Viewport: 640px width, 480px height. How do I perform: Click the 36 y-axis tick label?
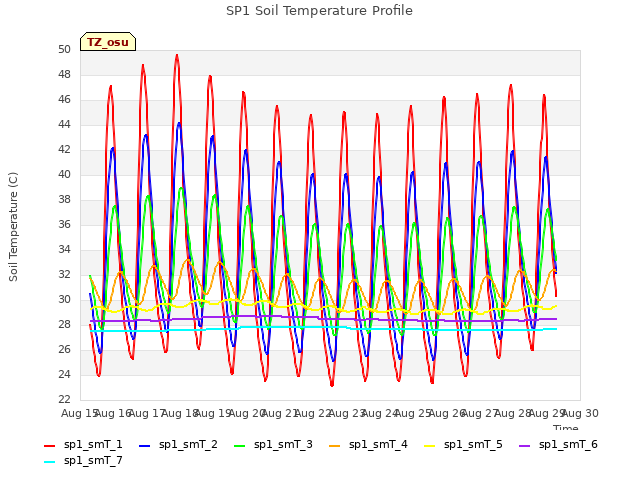(x=64, y=224)
